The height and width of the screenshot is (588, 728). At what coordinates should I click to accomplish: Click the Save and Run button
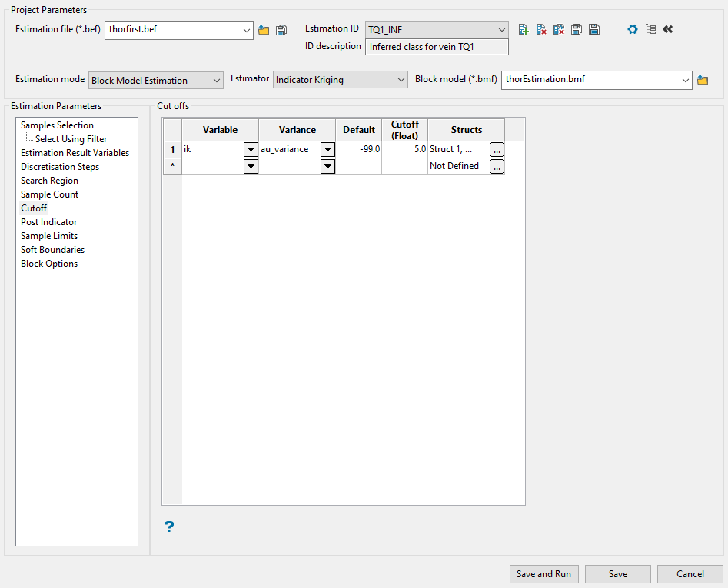point(544,574)
